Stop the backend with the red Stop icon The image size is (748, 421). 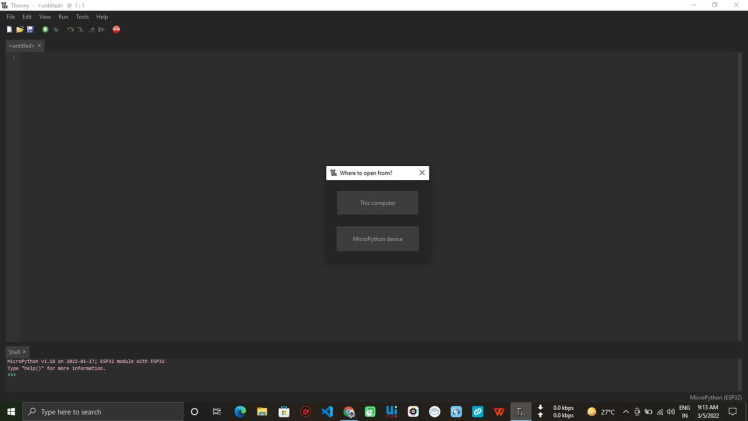point(116,30)
